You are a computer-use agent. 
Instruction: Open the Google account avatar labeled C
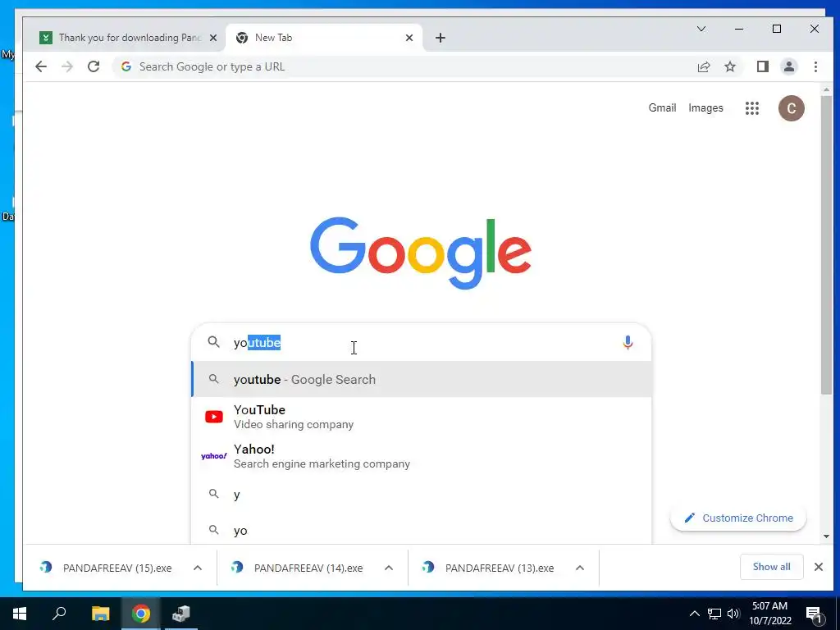click(x=791, y=108)
